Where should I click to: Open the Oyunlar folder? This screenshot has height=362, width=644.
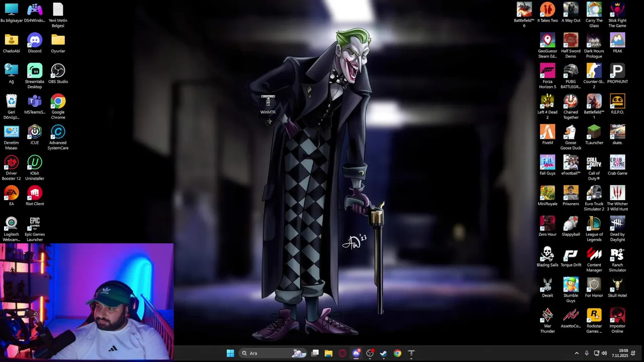(58, 44)
